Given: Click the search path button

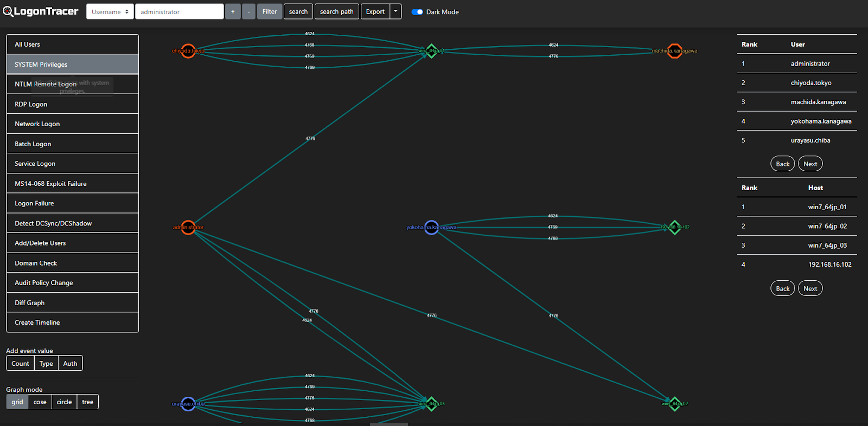Looking at the screenshot, I should click(337, 11).
